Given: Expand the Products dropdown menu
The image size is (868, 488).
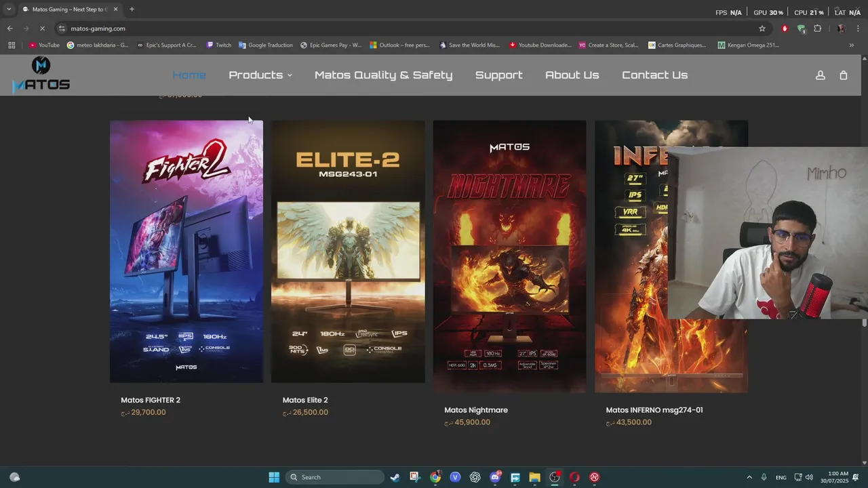Looking at the screenshot, I should pos(260,75).
